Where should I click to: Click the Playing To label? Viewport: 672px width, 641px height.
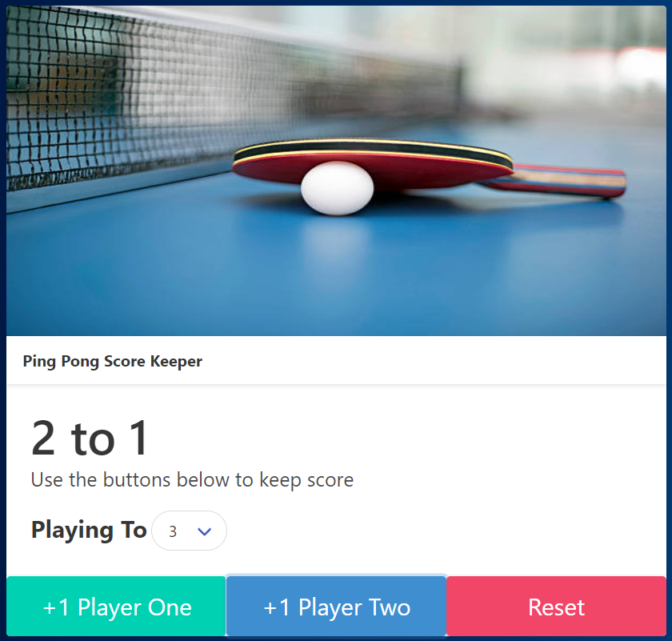89,531
